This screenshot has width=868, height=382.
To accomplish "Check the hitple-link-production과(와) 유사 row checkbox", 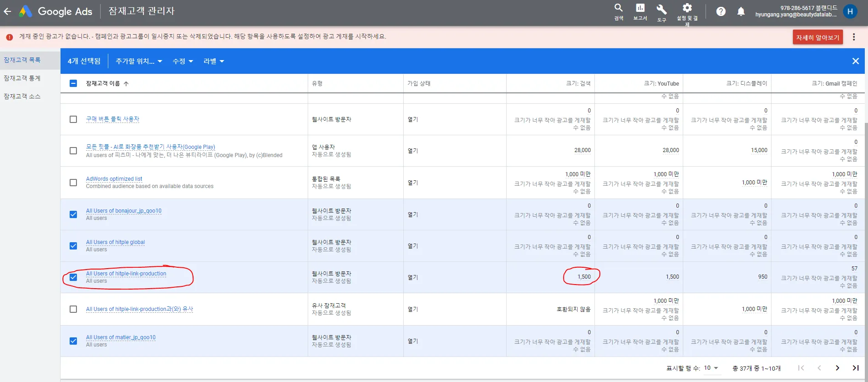I will click(x=73, y=309).
